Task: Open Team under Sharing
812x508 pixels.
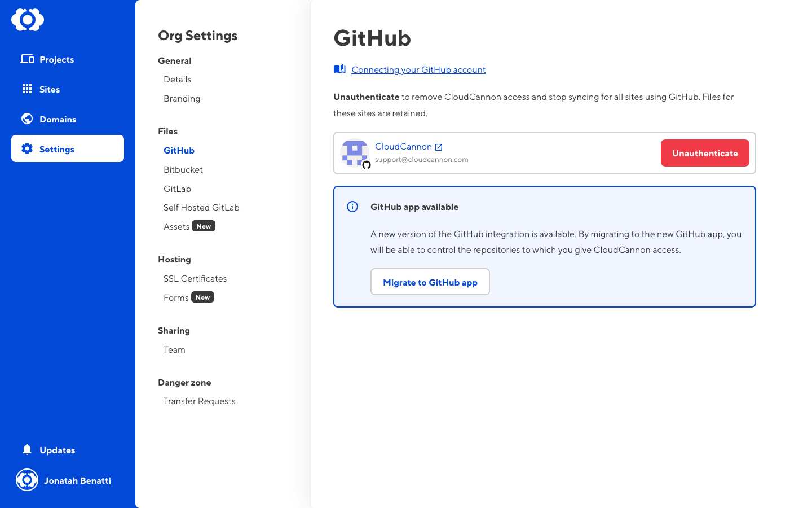Action: [174, 350]
